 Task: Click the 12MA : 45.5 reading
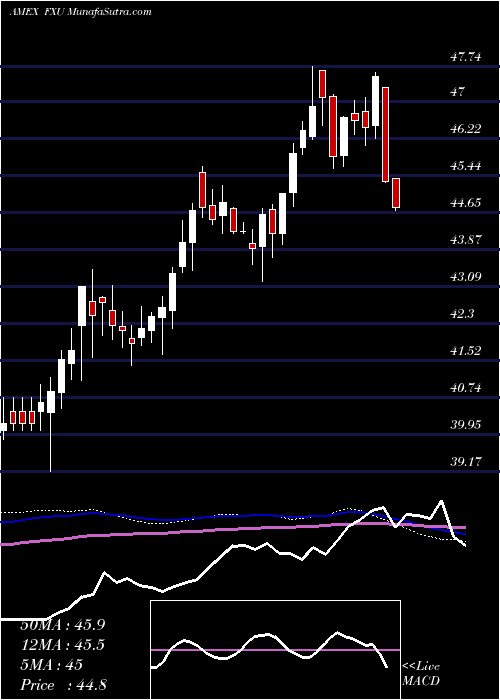pos(63,645)
